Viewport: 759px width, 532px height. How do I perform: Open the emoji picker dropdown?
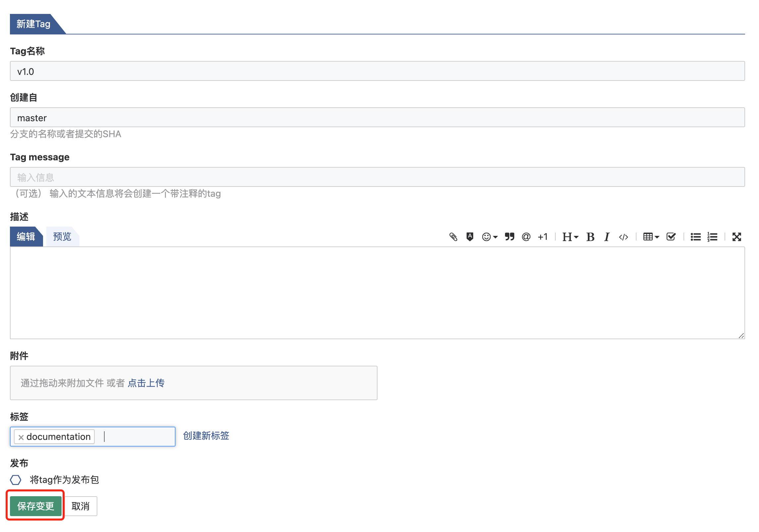(x=489, y=237)
